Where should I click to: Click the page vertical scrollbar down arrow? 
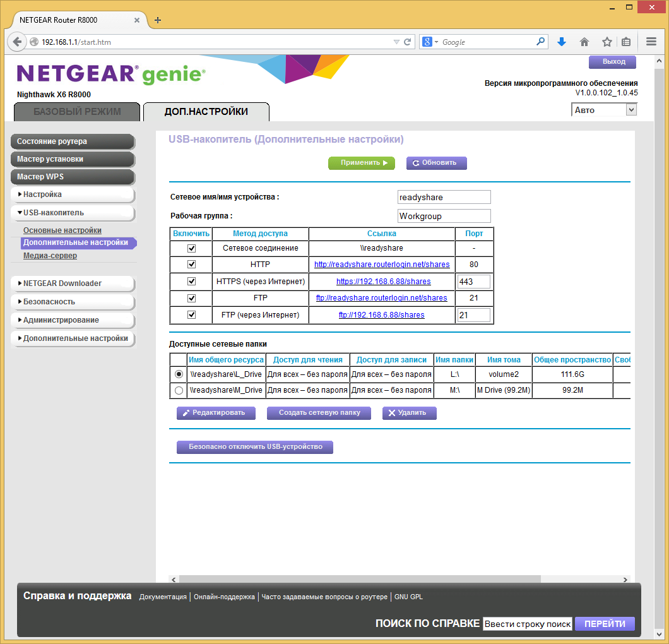pyautogui.click(x=659, y=634)
